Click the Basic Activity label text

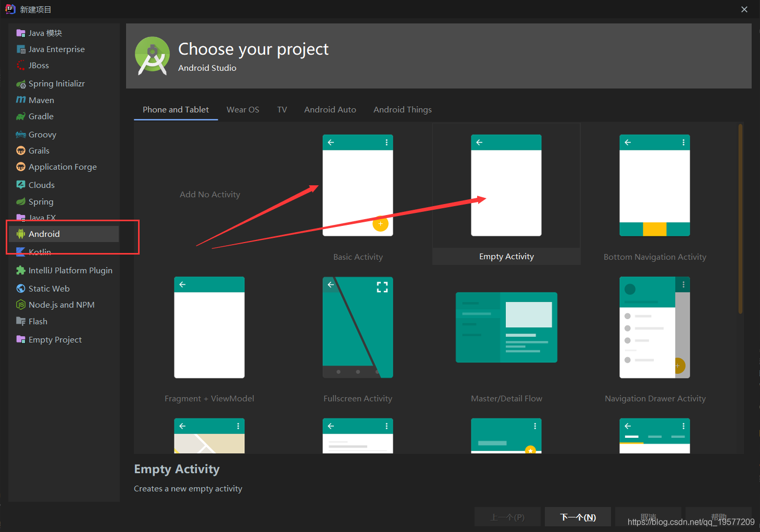pos(358,257)
